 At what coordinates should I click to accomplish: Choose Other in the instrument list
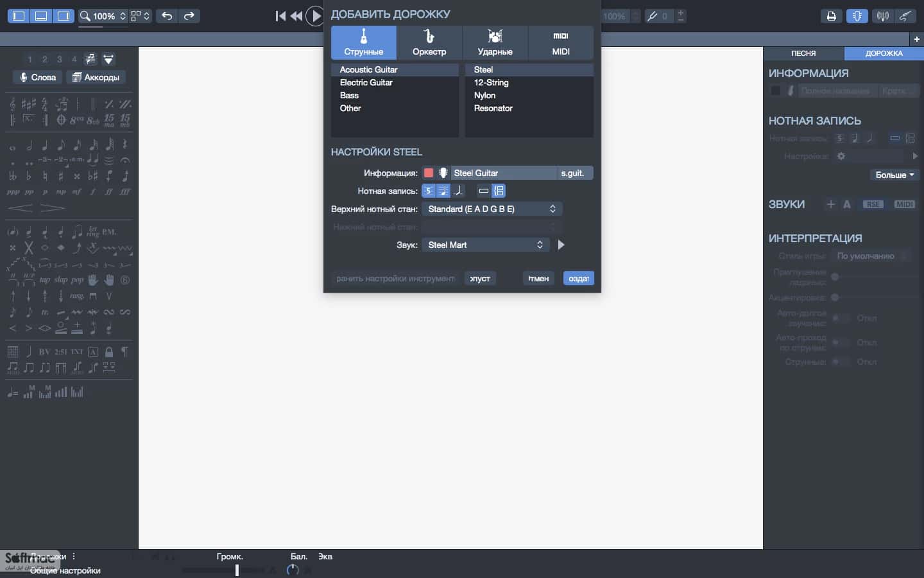395,108
